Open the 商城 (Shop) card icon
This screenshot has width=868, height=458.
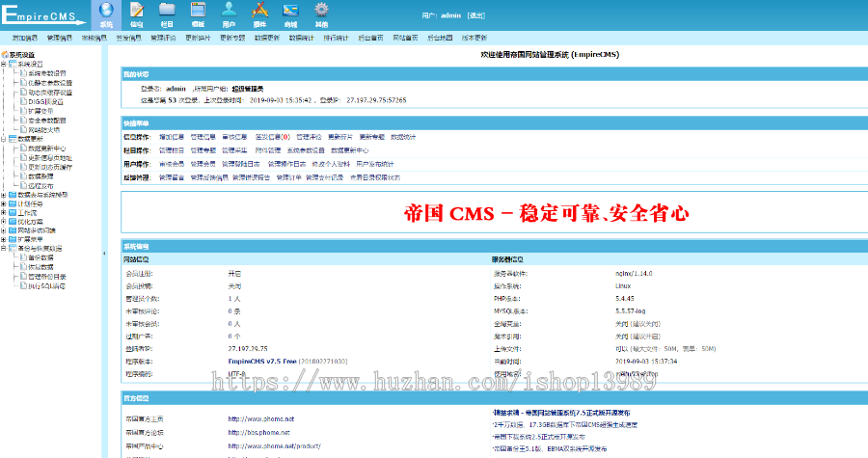290,10
